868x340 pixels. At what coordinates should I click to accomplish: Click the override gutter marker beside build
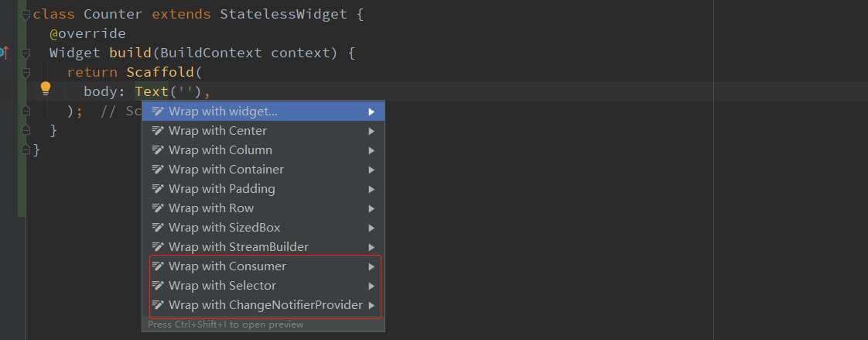(3, 53)
